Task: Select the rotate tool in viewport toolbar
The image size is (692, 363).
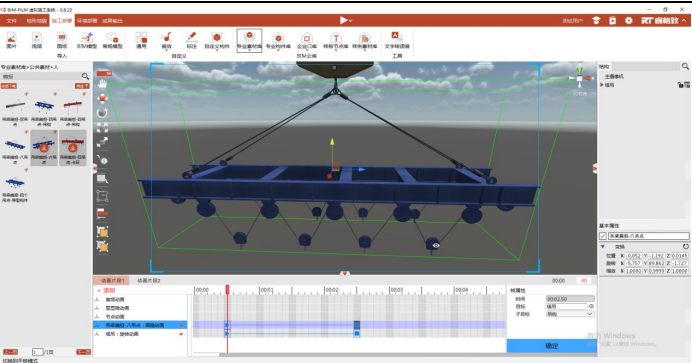Action: (x=102, y=113)
